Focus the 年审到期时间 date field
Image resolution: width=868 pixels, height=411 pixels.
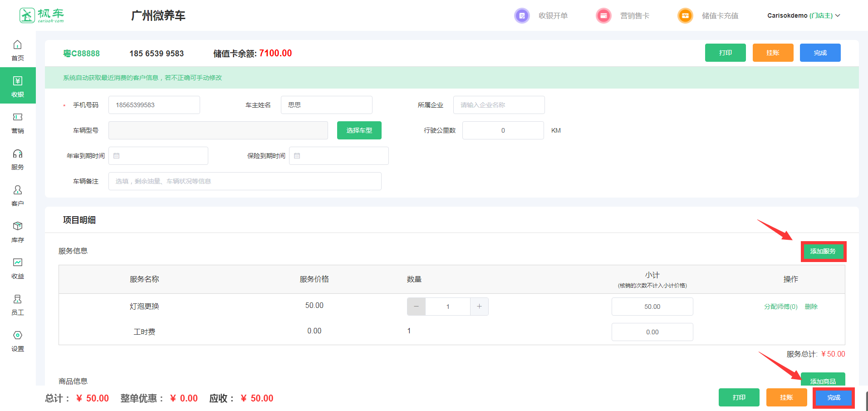click(x=158, y=156)
